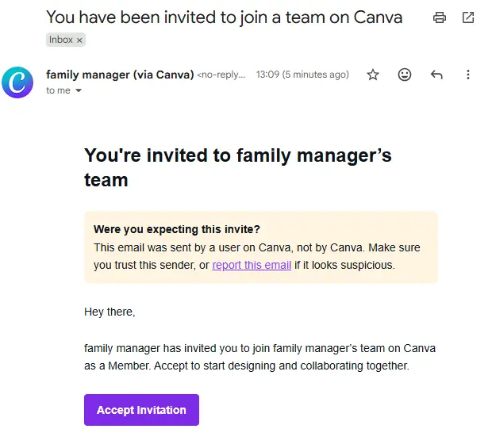Click the "to me" recipient text
The image size is (492, 448).
pyautogui.click(x=58, y=90)
